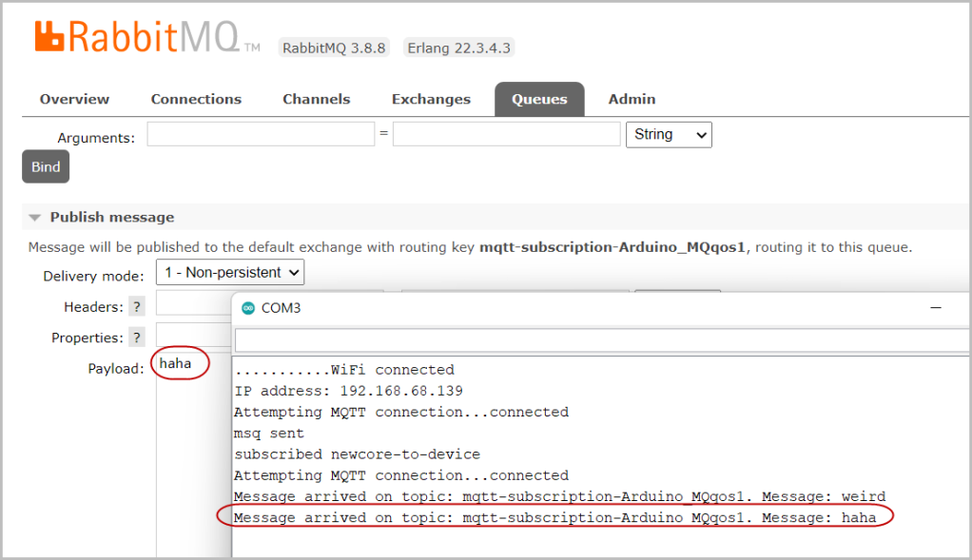The image size is (972, 560).
Task: Open the Admin tab
Action: (632, 99)
